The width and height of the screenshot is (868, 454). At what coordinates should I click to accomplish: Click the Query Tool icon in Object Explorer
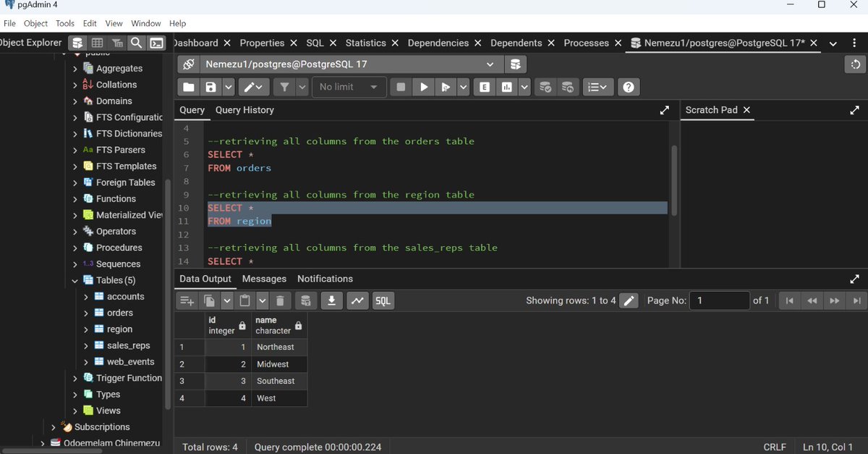(77, 43)
